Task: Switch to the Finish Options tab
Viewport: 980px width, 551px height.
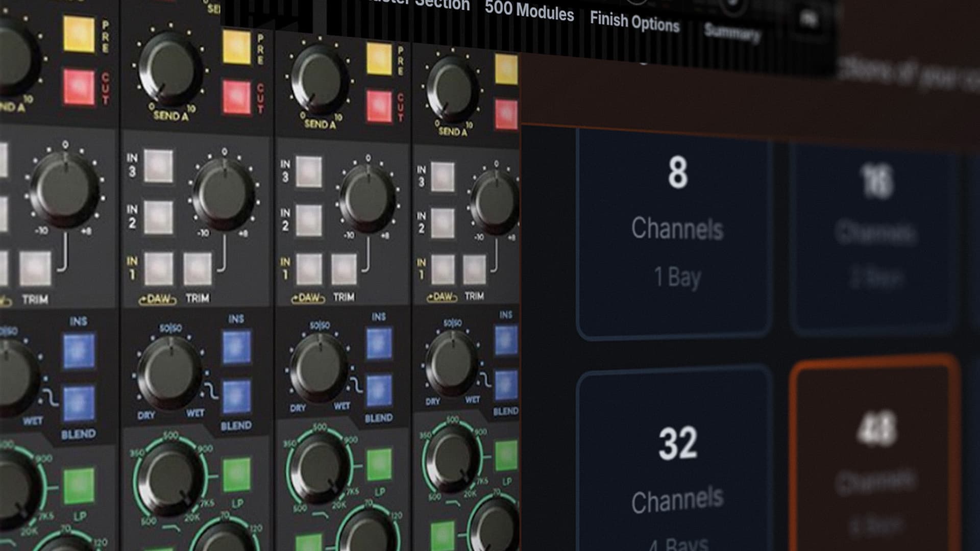Action: (x=634, y=22)
